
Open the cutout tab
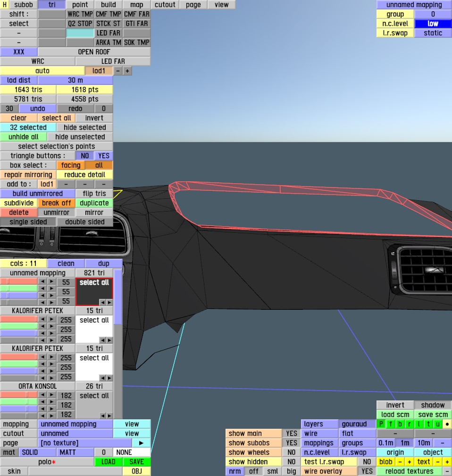click(x=165, y=5)
